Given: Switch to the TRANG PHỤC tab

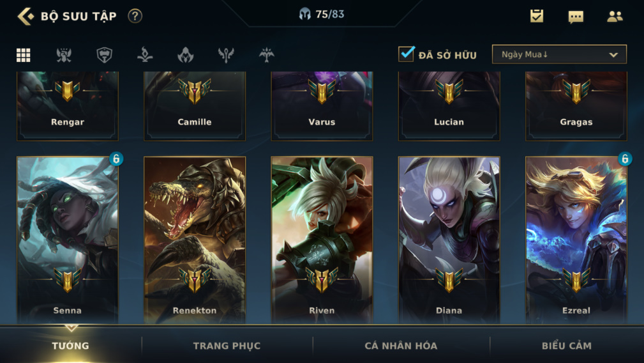Looking at the screenshot, I should [x=227, y=346].
